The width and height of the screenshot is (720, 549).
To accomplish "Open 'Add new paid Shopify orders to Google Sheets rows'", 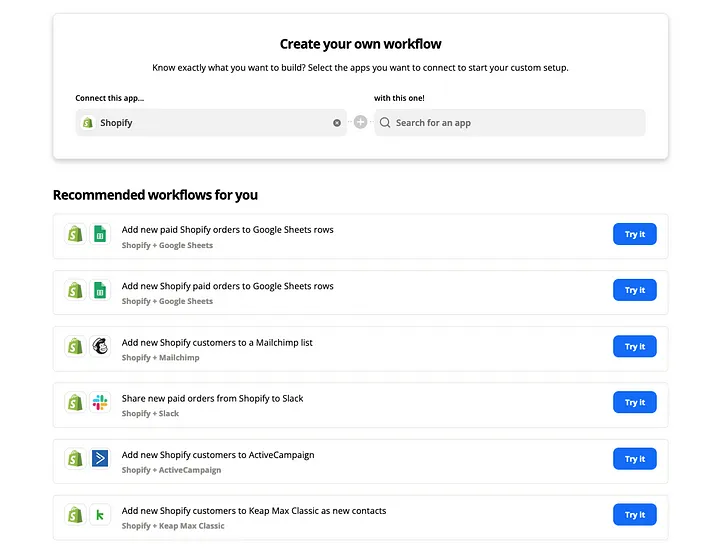I will 227,230.
